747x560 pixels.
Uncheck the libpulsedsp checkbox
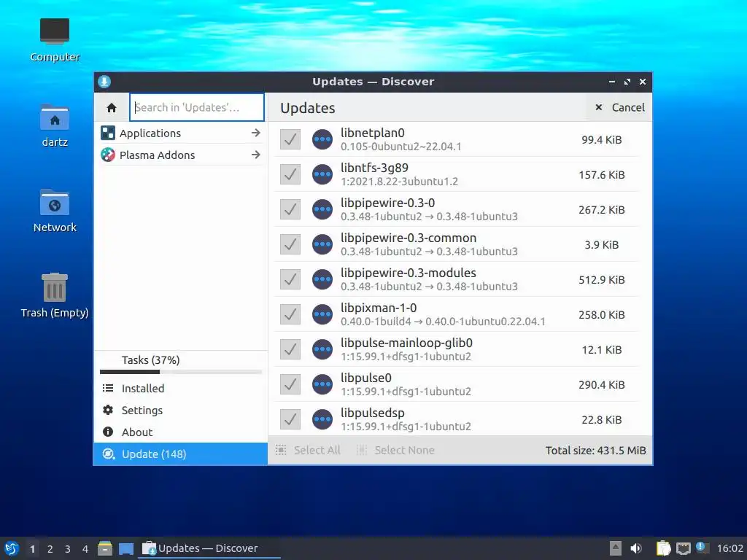coord(290,419)
